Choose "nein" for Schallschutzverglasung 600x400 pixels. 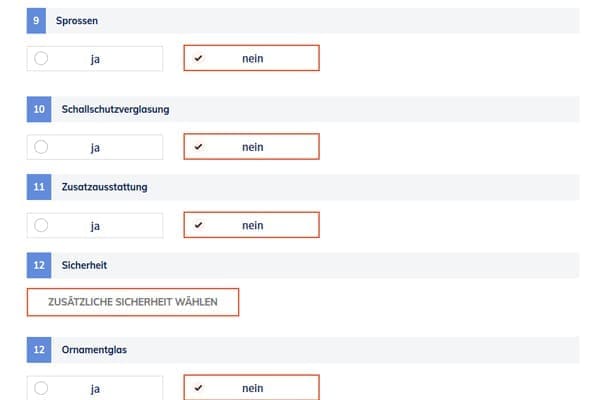coord(251,147)
